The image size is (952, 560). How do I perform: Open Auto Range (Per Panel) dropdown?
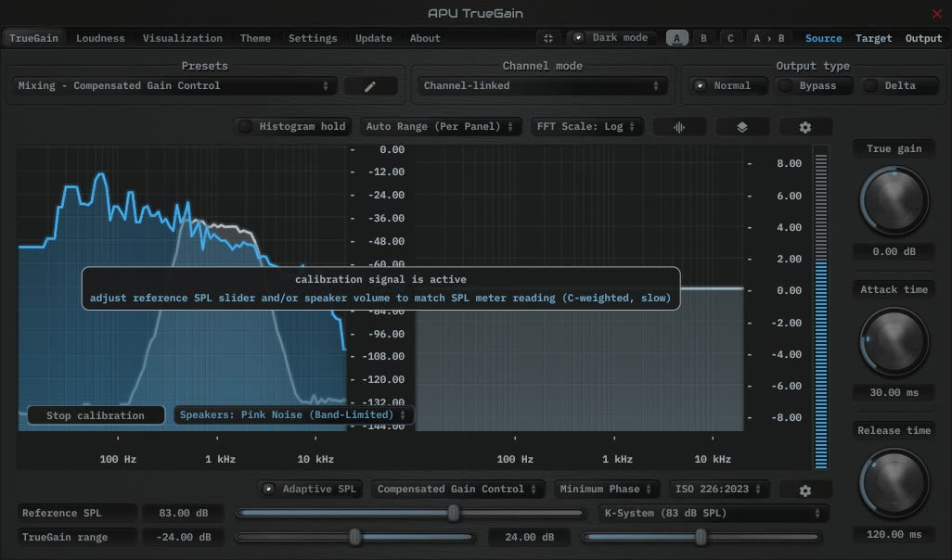point(440,126)
